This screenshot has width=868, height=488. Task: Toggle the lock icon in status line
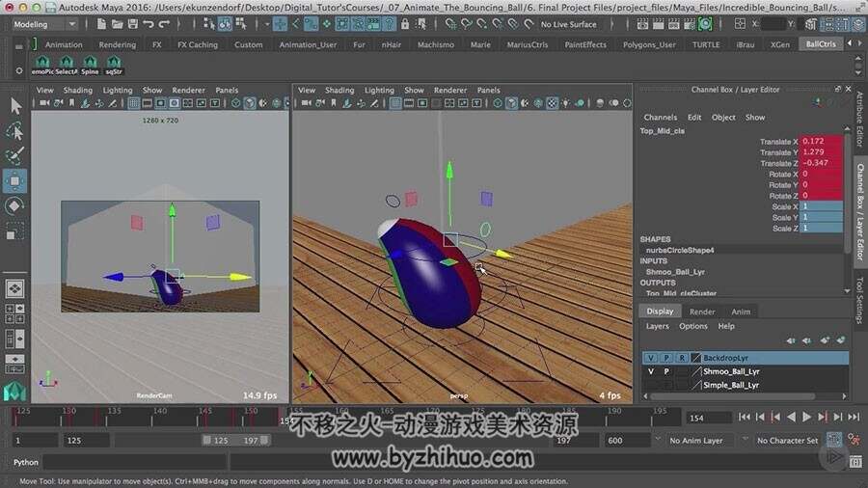tap(405, 24)
